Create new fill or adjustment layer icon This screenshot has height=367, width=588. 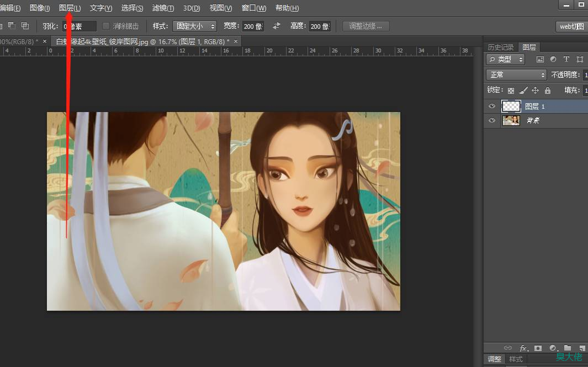(x=553, y=348)
